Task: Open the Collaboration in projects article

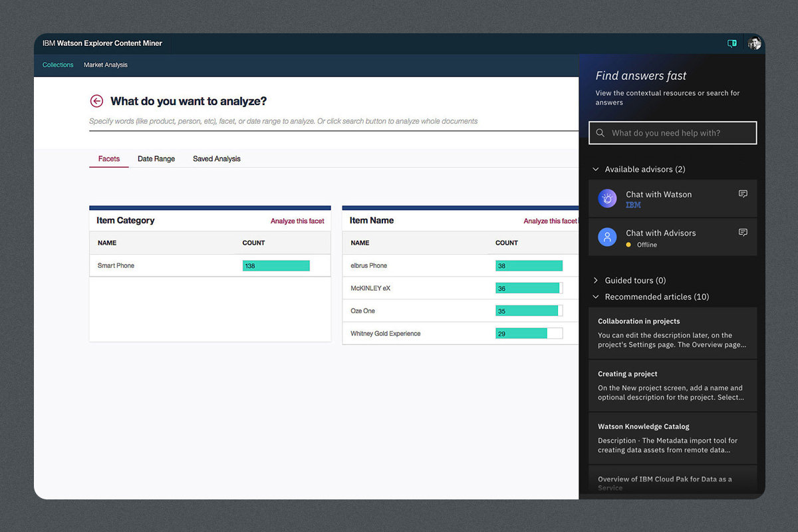Action: (x=673, y=333)
